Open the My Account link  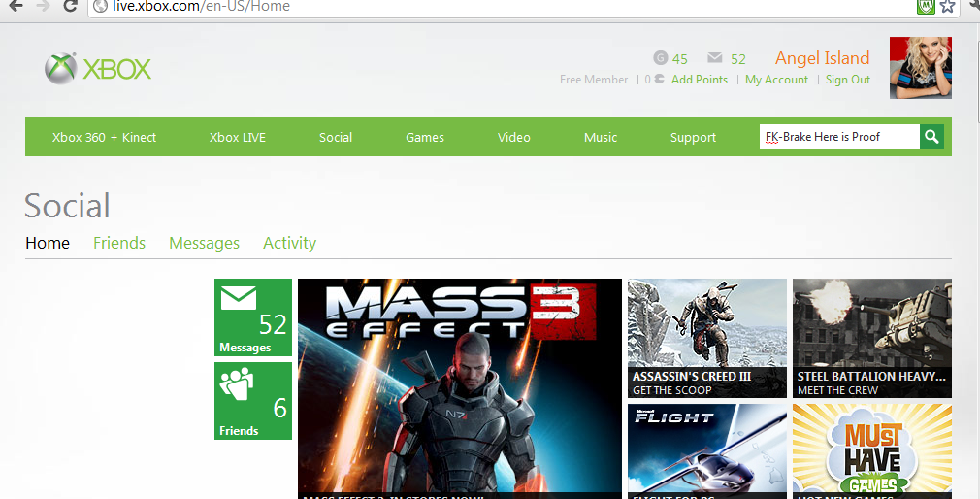[776, 80]
